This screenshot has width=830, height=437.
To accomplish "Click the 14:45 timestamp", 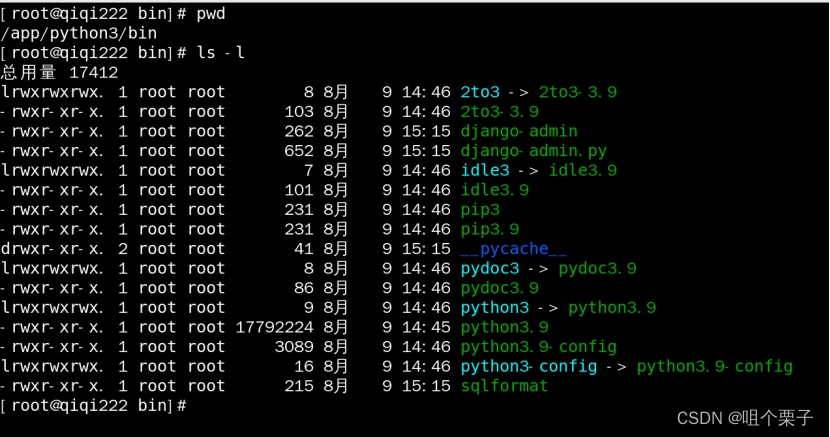I will pyautogui.click(x=426, y=327).
